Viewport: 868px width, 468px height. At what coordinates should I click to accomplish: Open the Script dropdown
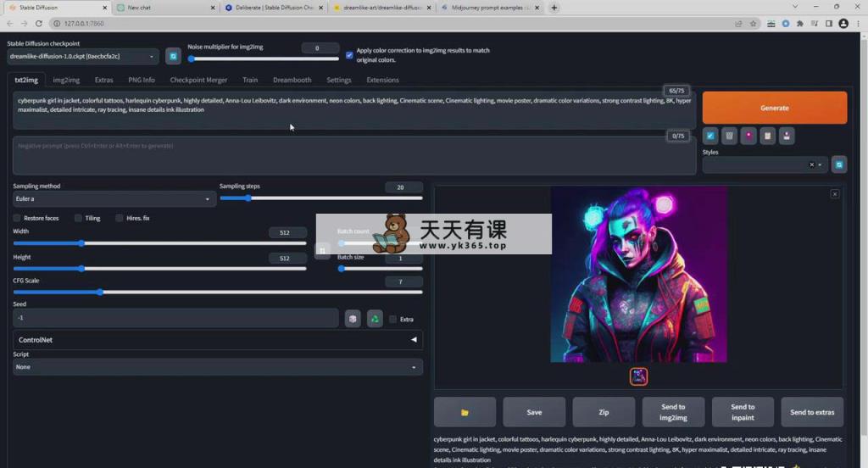(218, 366)
